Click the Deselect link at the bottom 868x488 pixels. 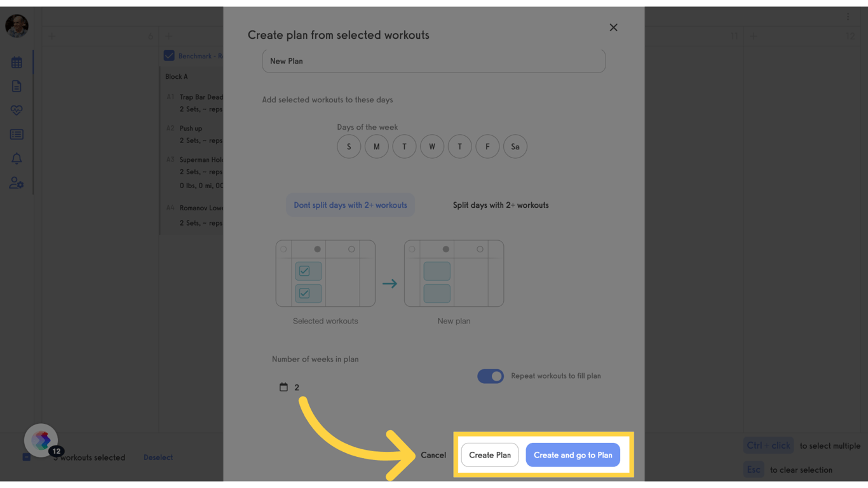point(158,457)
